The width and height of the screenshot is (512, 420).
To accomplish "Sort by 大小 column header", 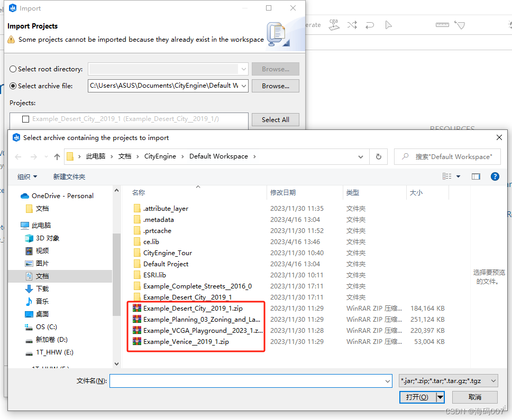I will (416, 193).
